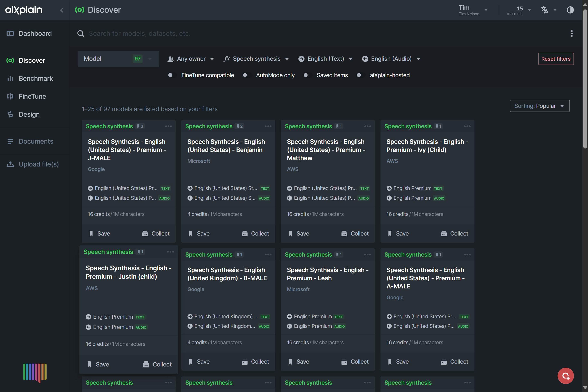The image size is (588, 392).
Task: Open Speech Synthesis Premium Matthew model title
Action: pos(326,150)
